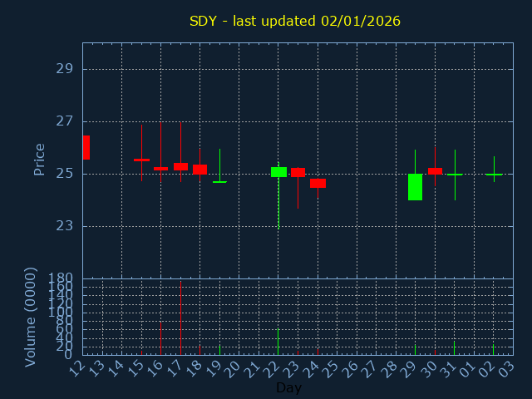532x399 pixels.
Task: Click the Price y-axis title
Action: [x=39, y=159]
